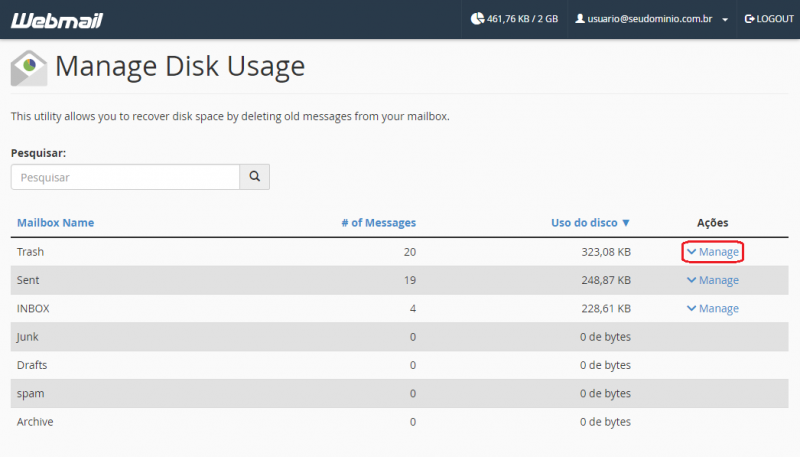The height and width of the screenshot is (457, 800).
Task: Click the Trash message count 20
Action: click(410, 252)
